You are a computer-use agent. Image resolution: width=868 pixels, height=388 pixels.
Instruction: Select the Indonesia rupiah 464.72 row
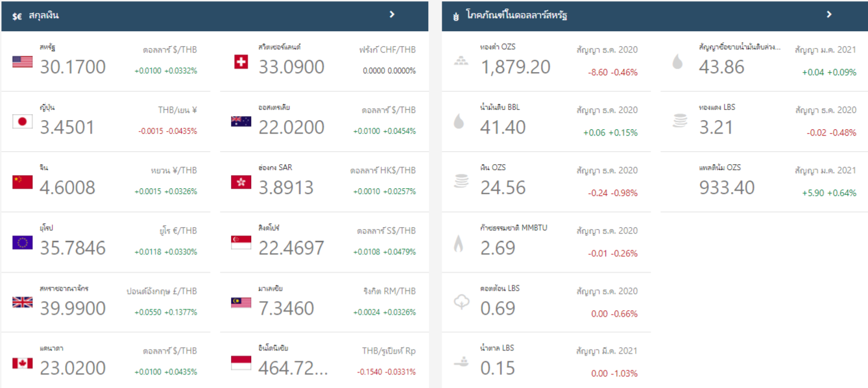(x=323, y=363)
